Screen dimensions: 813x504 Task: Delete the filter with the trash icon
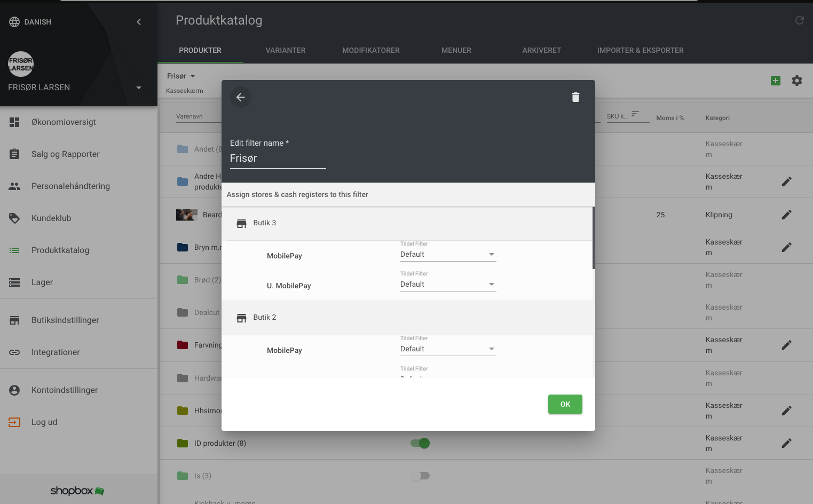[x=575, y=97]
